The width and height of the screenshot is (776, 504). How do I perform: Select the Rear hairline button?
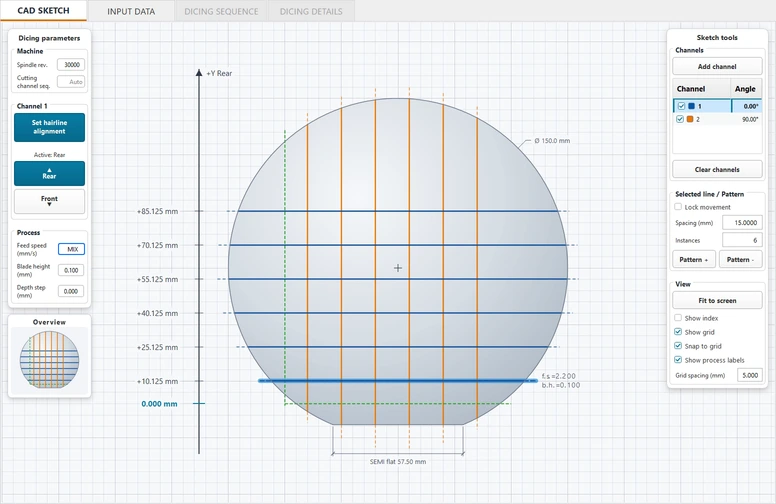coord(49,173)
